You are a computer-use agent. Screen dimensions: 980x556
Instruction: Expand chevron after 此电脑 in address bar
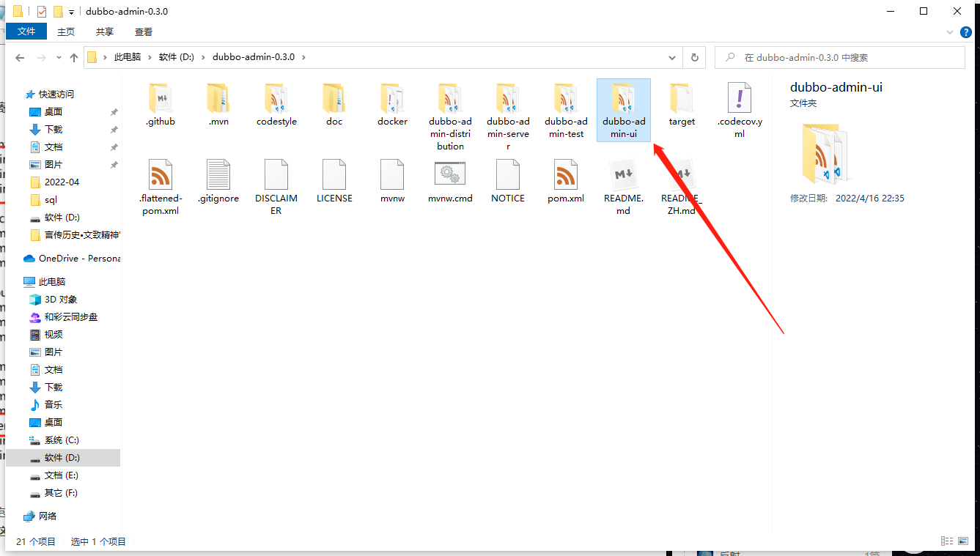click(x=150, y=57)
